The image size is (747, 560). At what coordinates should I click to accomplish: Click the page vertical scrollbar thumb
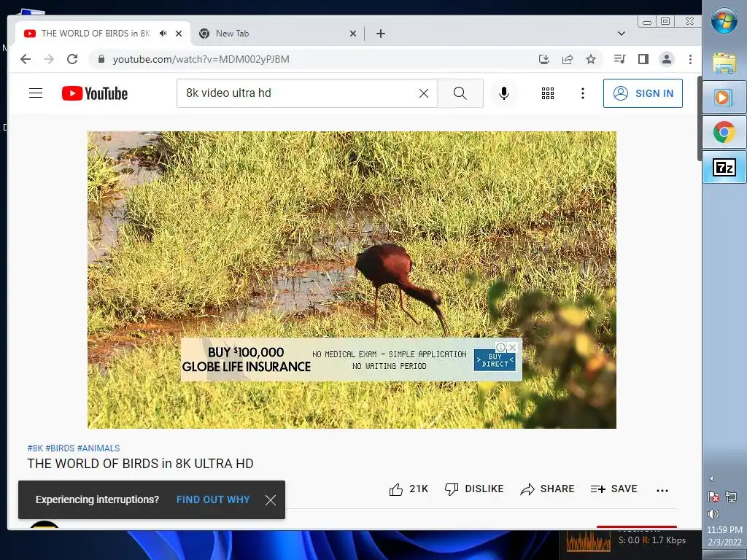(700, 118)
